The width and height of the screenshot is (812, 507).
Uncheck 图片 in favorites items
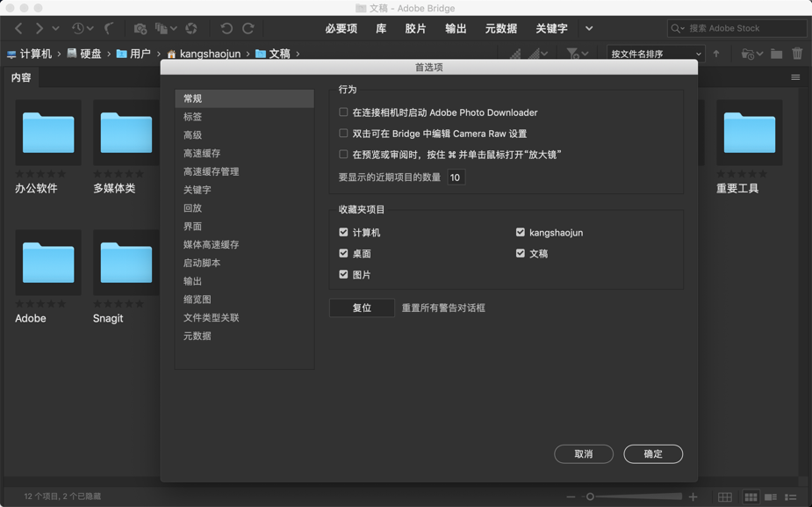343,274
